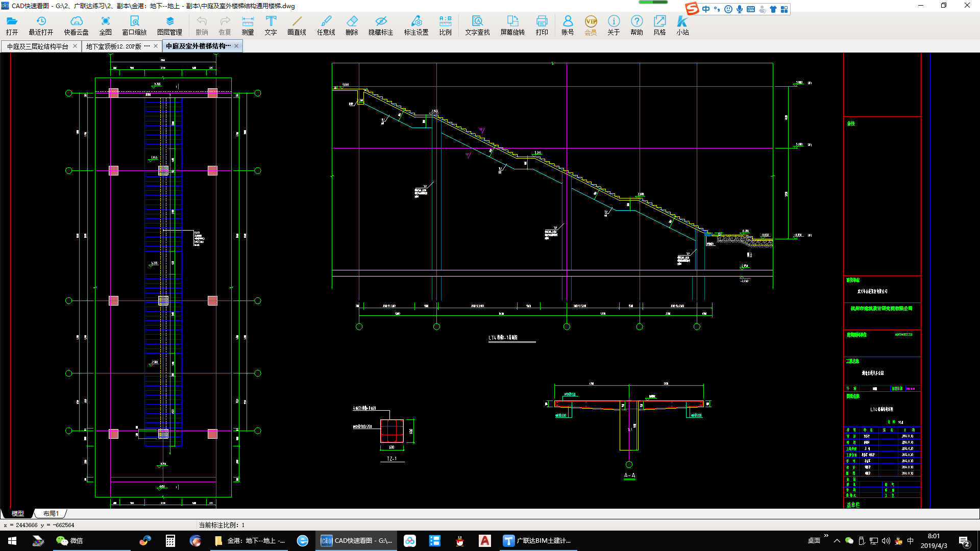Viewport: 980px width, 551px height.
Task: Select the 画直线 draw line tool
Action: 297,25
